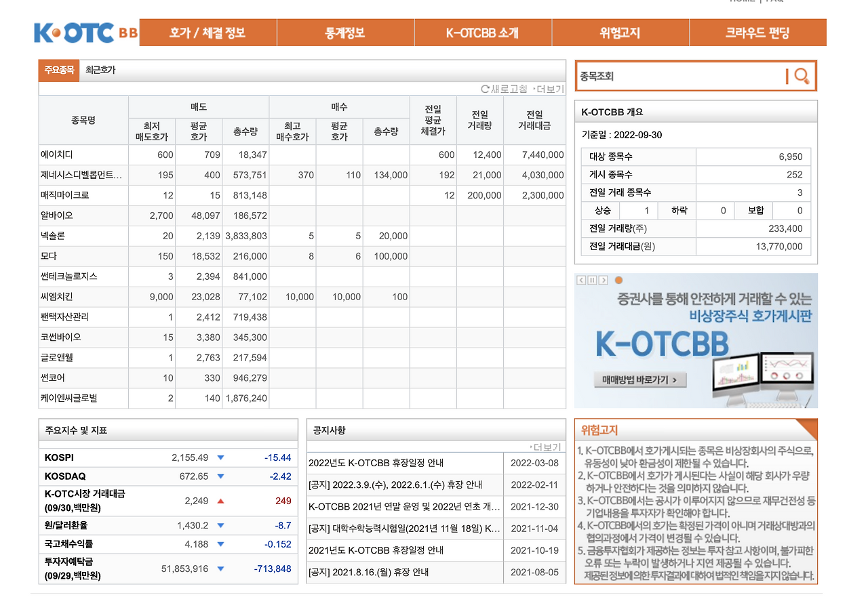Screen dimensions: 868x597
Task: Open the 통계정보 menu
Action: (x=346, y=31)
